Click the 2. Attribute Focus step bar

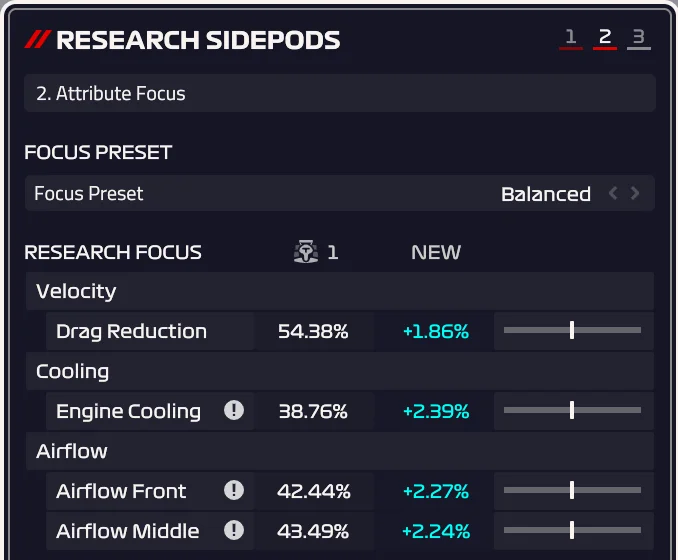[x=340, y=93]
